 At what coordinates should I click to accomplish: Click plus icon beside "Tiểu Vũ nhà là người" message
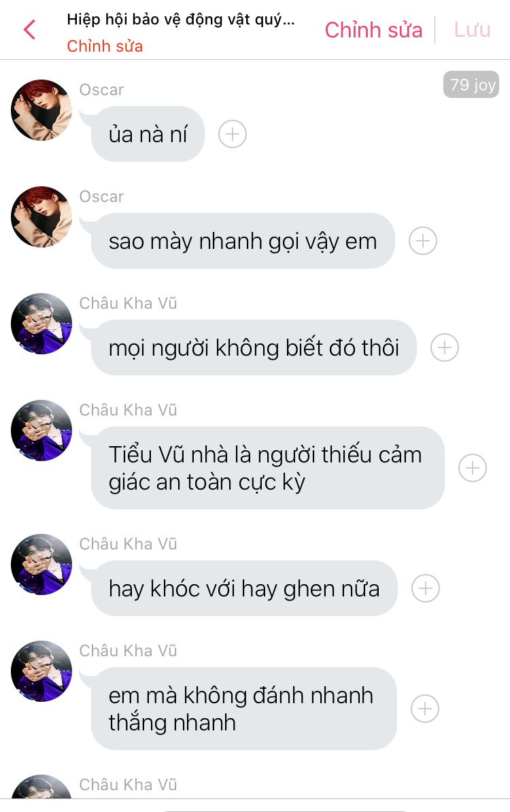pos(473,468)
